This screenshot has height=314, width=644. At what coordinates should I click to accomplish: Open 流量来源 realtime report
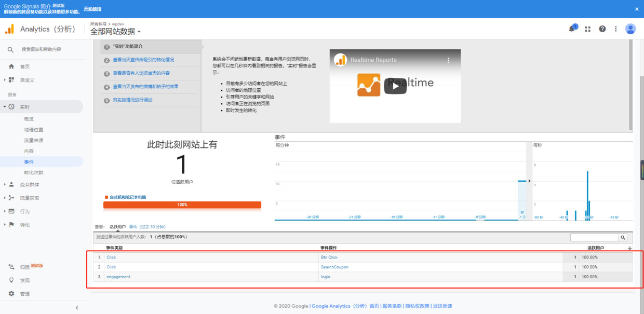(34, 140)
